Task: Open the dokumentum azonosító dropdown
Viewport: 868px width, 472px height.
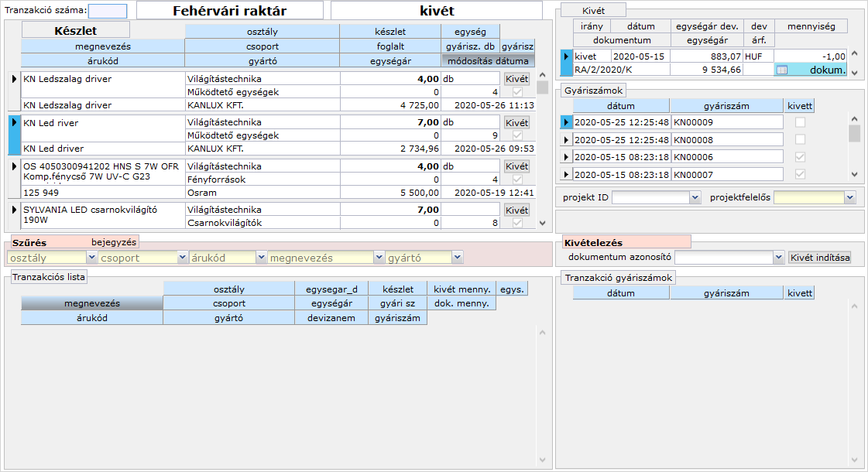Action: 778,258
